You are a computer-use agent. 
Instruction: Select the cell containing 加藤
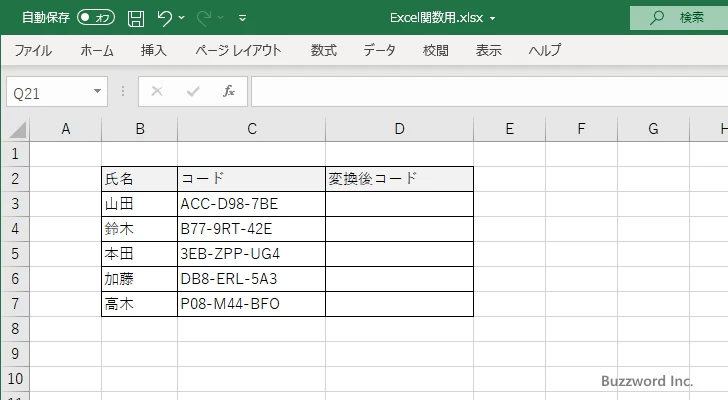[139, 279]
